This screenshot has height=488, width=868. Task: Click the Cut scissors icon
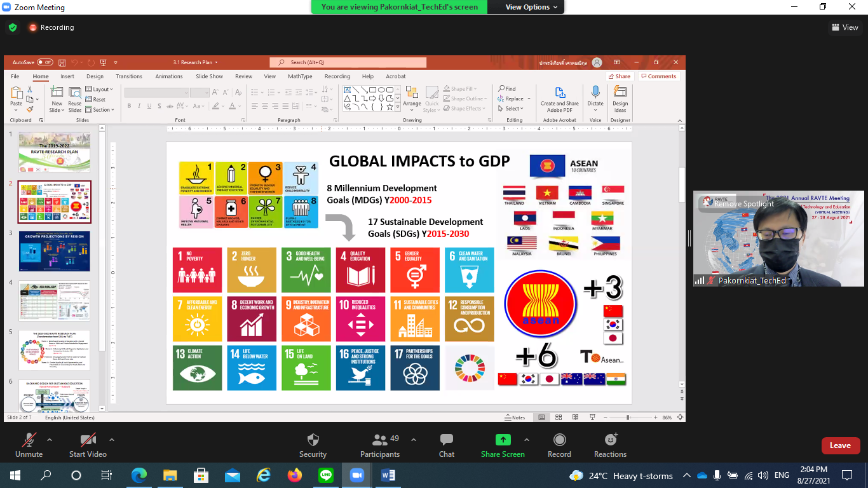(x=29, y=90)
